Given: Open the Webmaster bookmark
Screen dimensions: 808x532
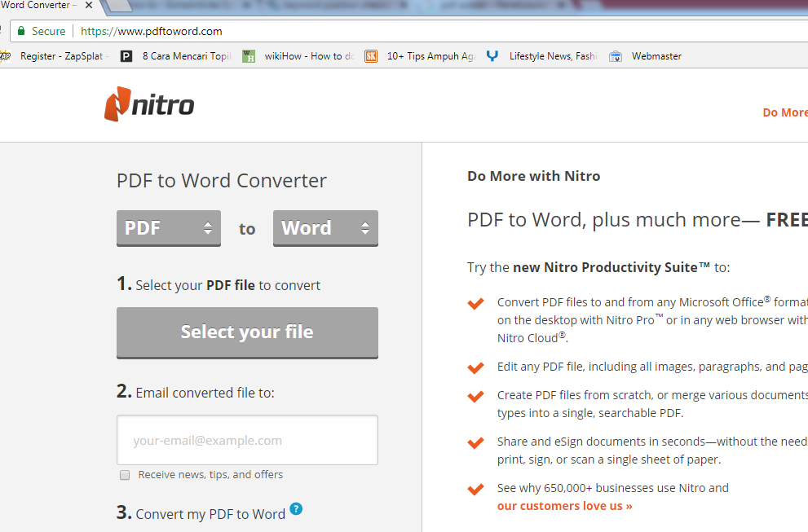Looking at the screenshot, I should (645, 56).
